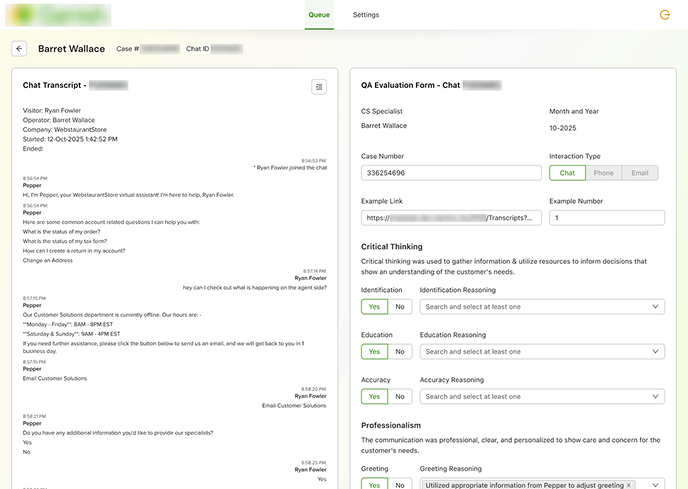Click Ryan Fowler's 'Email Customer Solutions' reply
Viewport: 688px width, 489px height.
point(294,406)
